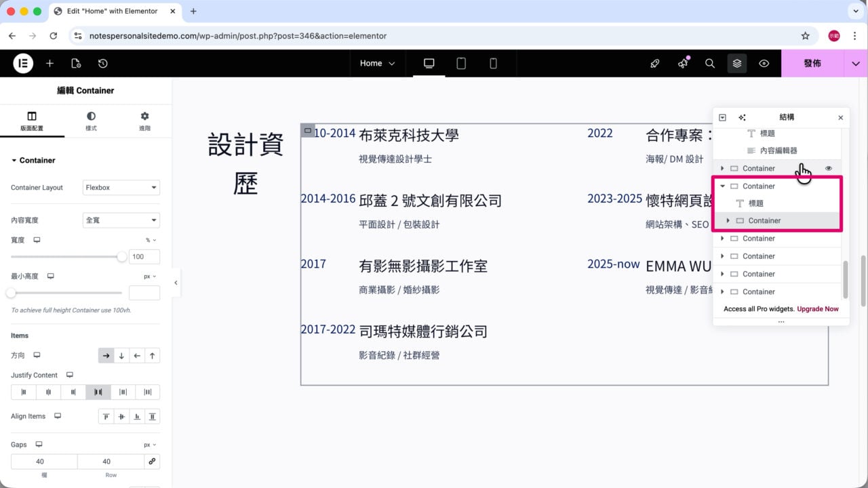Click the 發佈 publish button

(812, 63)
